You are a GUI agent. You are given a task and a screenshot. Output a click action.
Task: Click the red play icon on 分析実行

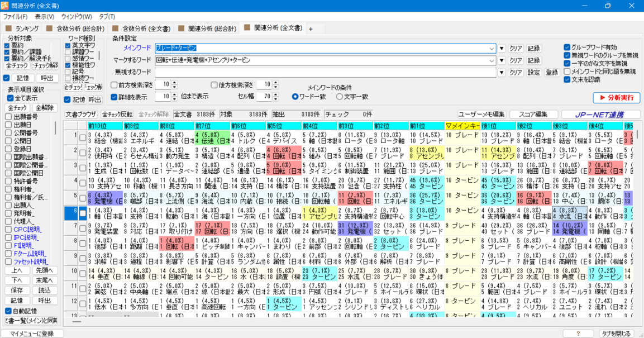[x=603, y=98]
